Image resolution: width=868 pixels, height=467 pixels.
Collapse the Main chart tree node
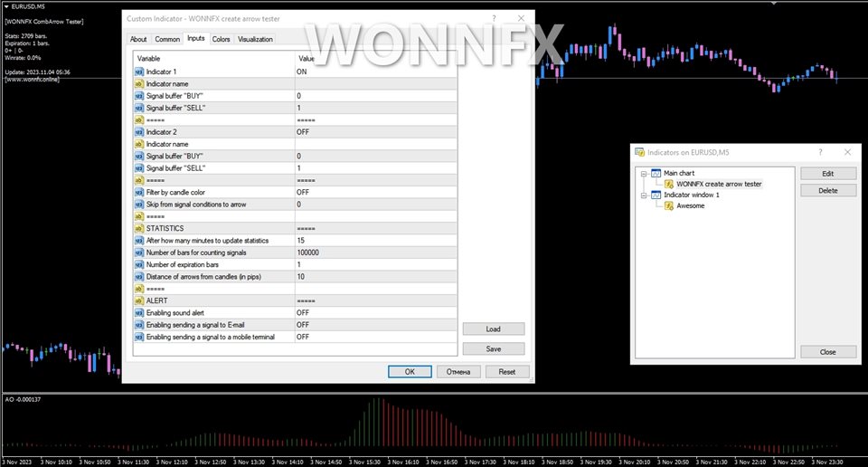644,174
